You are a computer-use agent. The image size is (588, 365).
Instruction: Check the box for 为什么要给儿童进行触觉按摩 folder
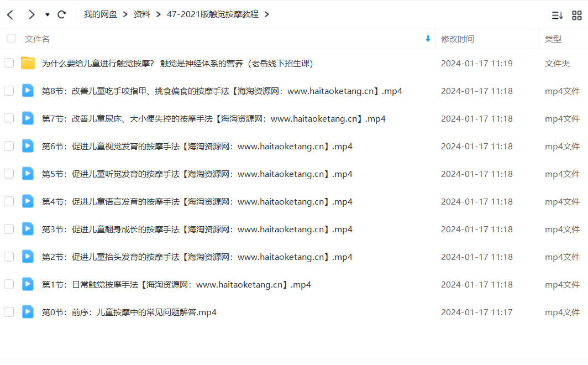9,63
